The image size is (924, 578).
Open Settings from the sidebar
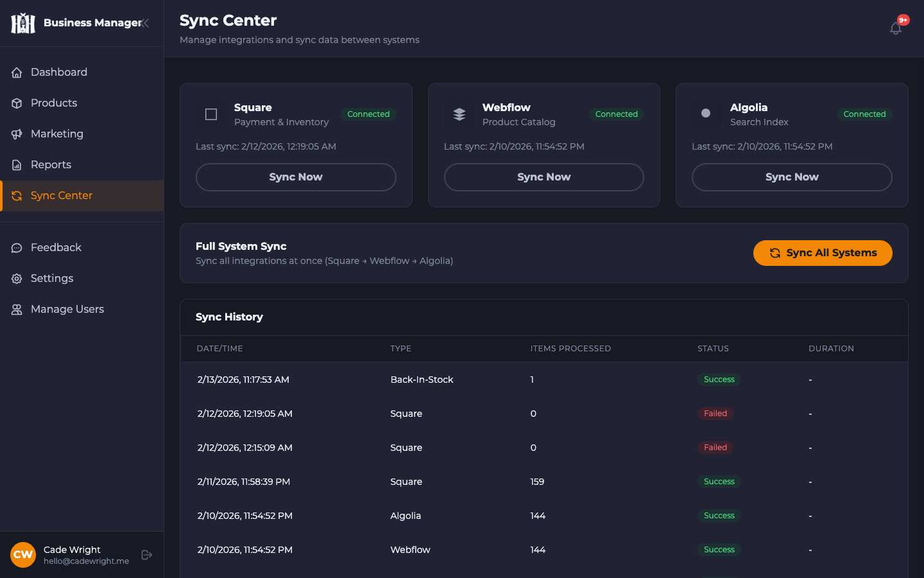[82, 279]
